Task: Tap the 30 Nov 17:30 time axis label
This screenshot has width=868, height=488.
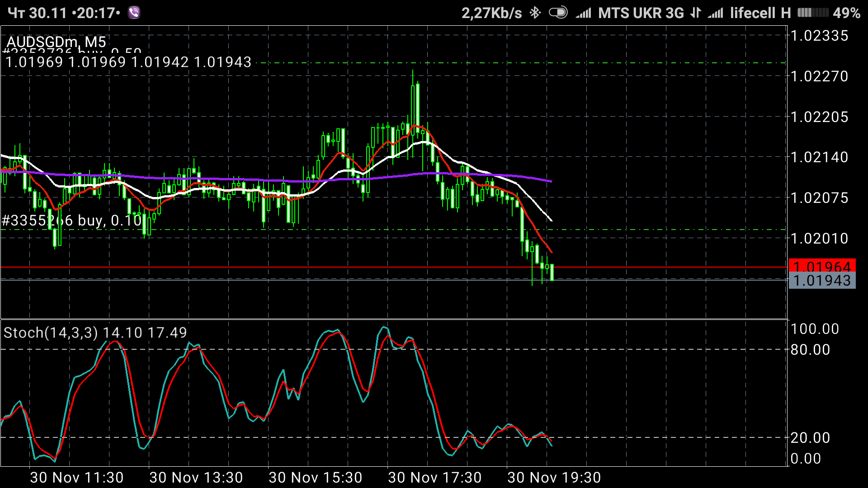Action: pos(435,478)
